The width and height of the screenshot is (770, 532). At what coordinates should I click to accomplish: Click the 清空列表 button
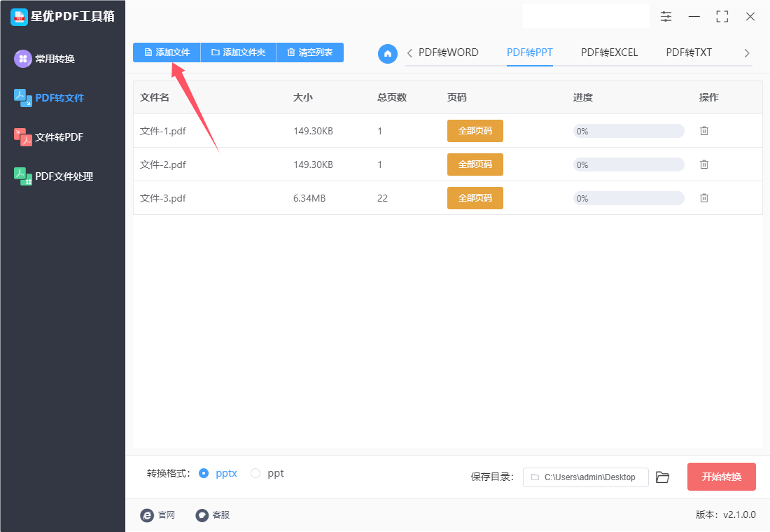[310, 52]
